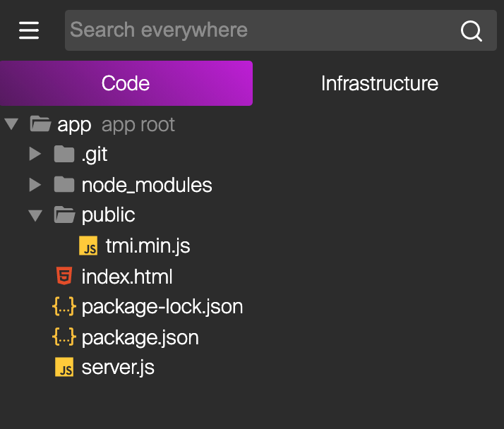Image resolution: width=504 pixels, height=429 pixels.
Task: Click the JS icon next to server.js
Action: pyautogui.click(x=64, y=368)
